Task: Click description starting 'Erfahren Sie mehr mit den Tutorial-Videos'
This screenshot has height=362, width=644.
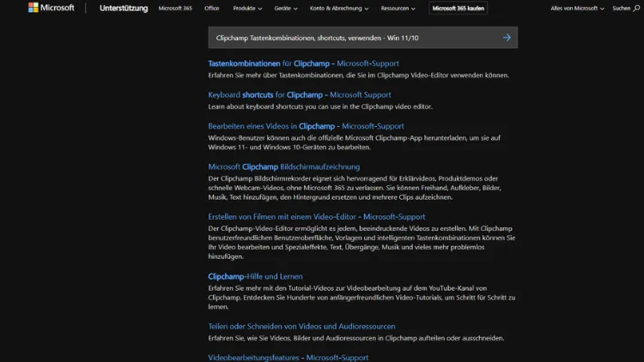Action: pyautogui.click(x=361, y=298)
